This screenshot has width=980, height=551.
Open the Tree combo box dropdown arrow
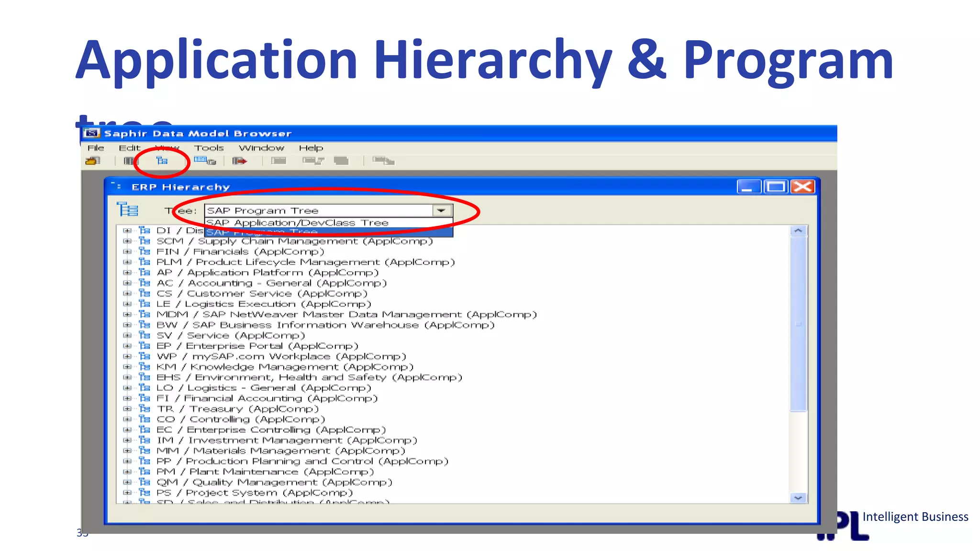(x=442, y=210)
